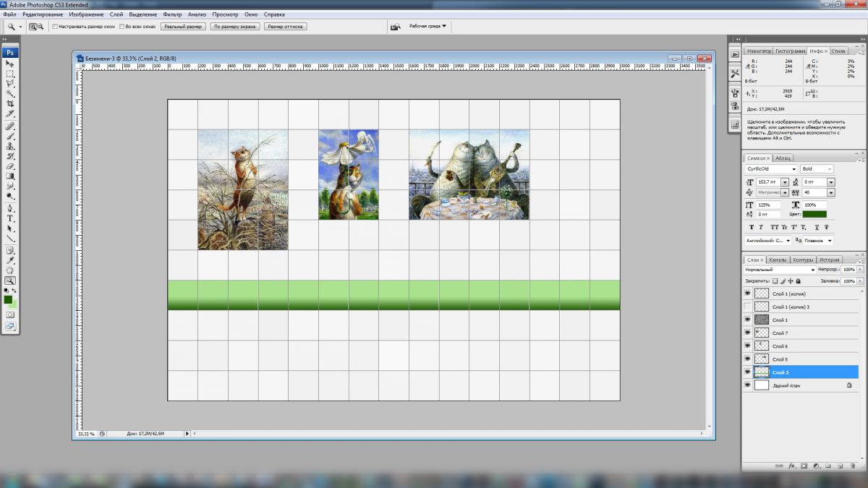
Task: Switch to the Навигатор tab
Action: click(x=759, y=51)
